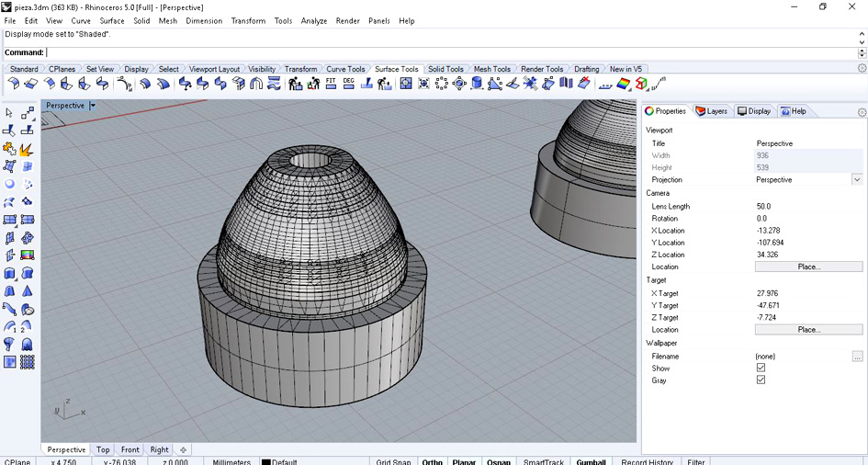Click the wavy stacked surfaces icon

pyautogui.click(x=274, y=84)
